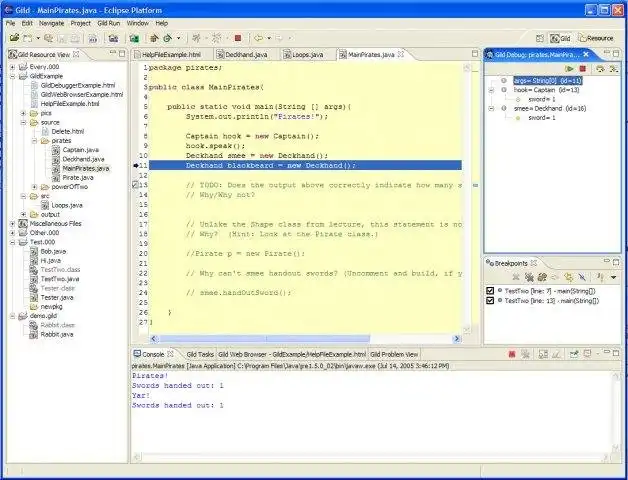Toggle the TestTwo line 13 breakpoint checkbox
The width and height of the screenshot is (628, 480).
pyautogui.click(x=489, y=301)
